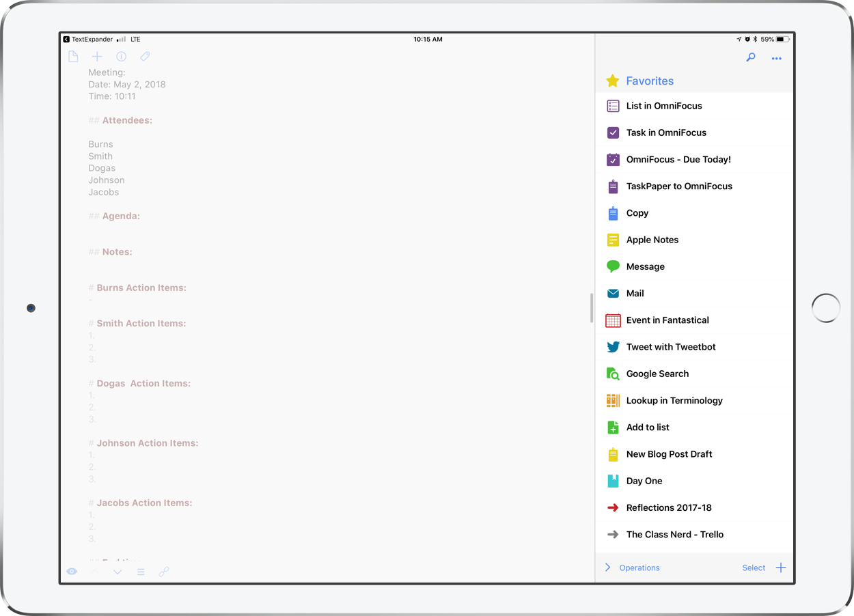Image resolution: width=854 pixels, height=616 pixels.
Task: Run Tweet with Tweetbot action
Action: [694, 347]
